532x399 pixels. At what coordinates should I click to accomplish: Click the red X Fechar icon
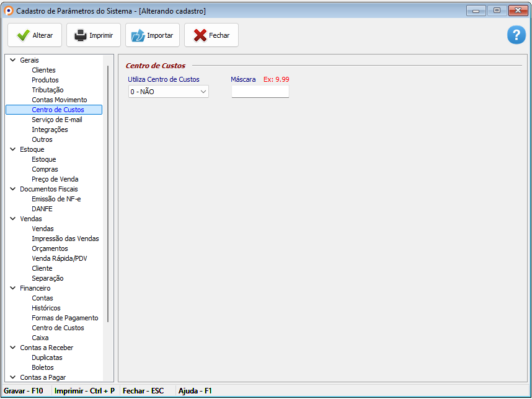(200, 35)
